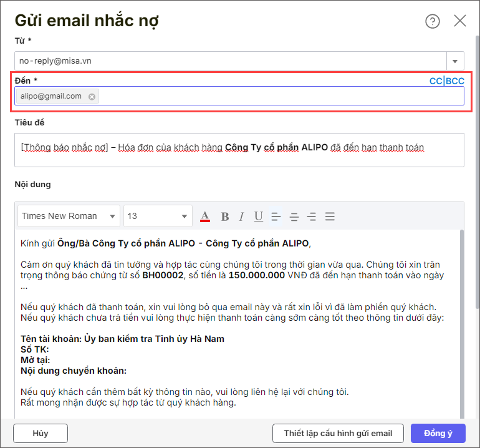Screen dimensions: 480x448
Task: Confirm with the Đồng ý button
Action: [x=438, y=433]
